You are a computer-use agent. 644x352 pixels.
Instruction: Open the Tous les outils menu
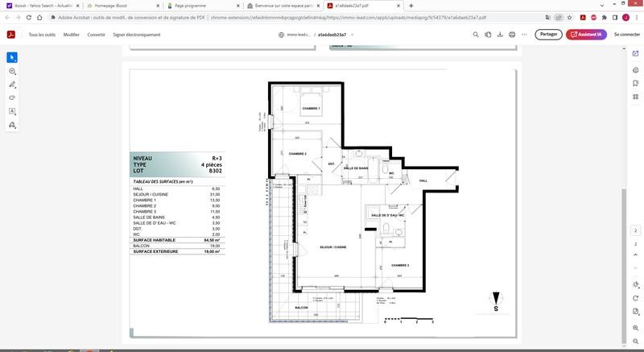(x=43, y=35)
